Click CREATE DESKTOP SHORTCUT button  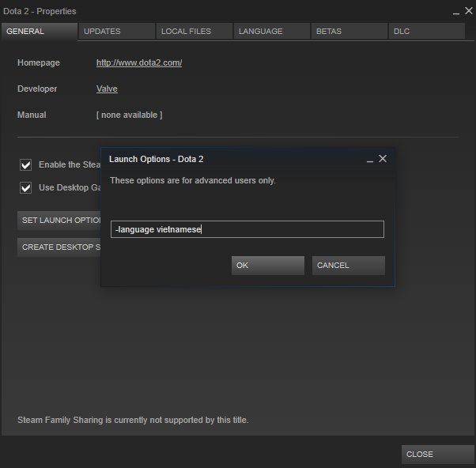coord(59,247)
